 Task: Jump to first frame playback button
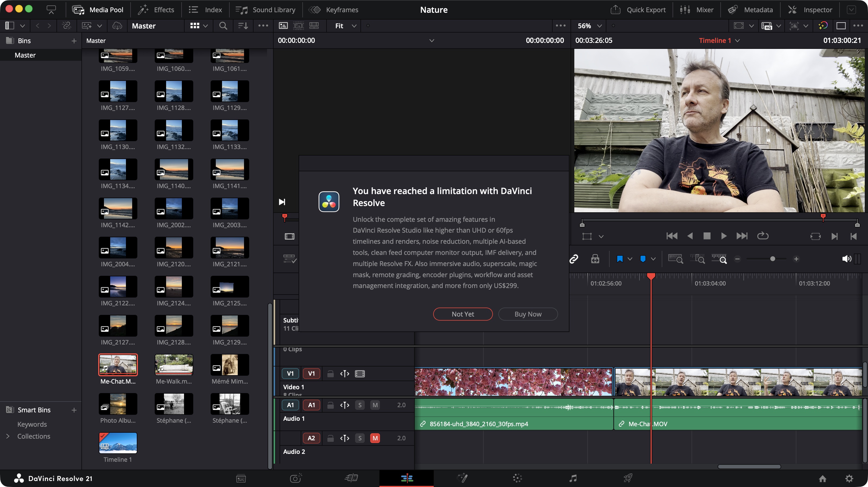[671, 236]
